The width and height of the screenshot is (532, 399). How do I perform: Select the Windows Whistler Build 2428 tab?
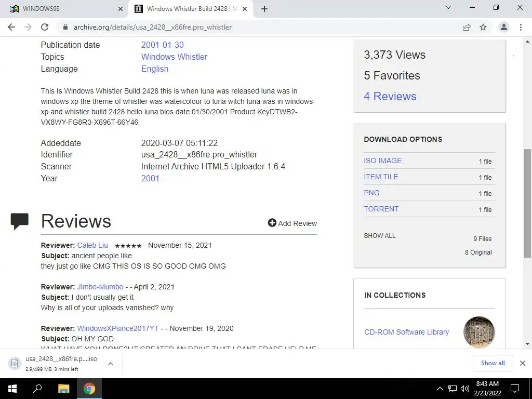(x=190, y=9)
